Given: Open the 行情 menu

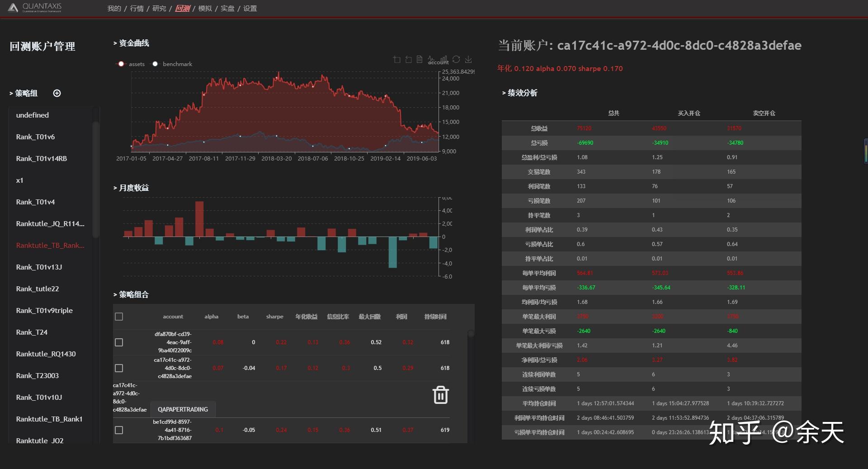Looking at the screenshot, I should pyautogui.click(x=137, y=9).
